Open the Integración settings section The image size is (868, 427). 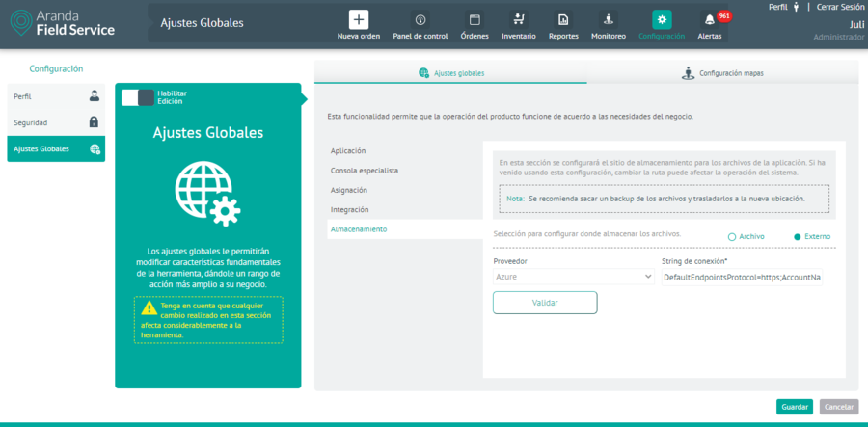click(350, 209)
